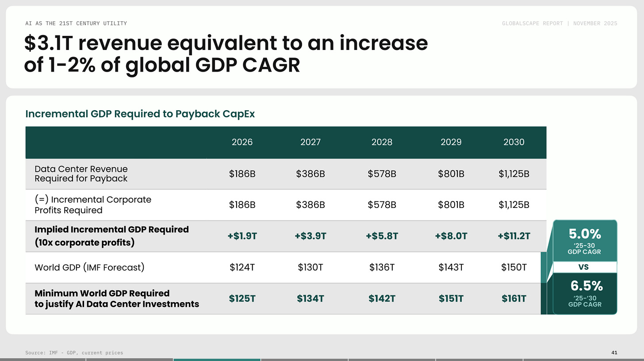
Task: Select the +$3.9T value
Action: pos(310,236)
